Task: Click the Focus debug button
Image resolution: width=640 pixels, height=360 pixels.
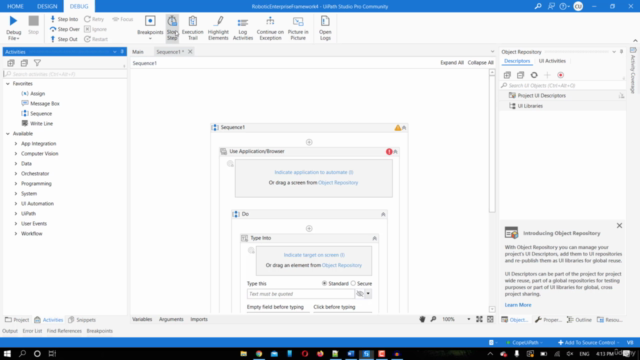Action: point(123,19)
